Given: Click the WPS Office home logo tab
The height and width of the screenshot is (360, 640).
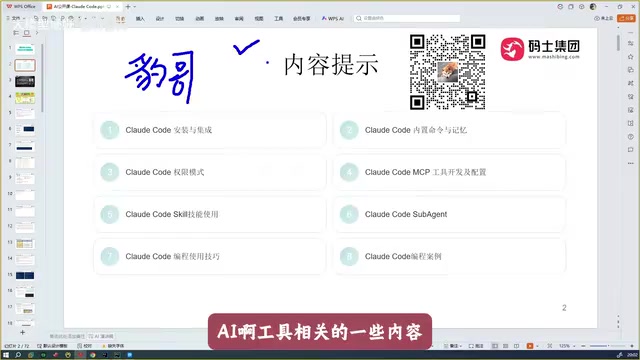Looking at the screenshot, I should coord(21,7).
